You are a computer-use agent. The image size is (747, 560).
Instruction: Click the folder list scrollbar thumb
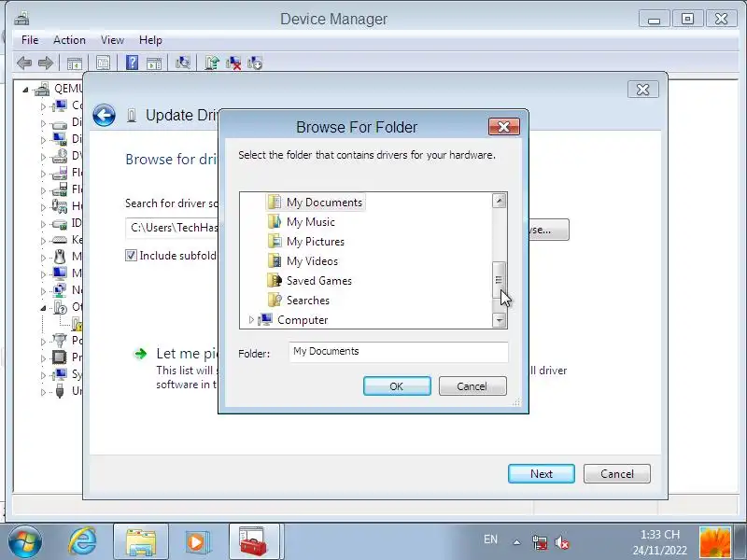(x=499, y=280)
